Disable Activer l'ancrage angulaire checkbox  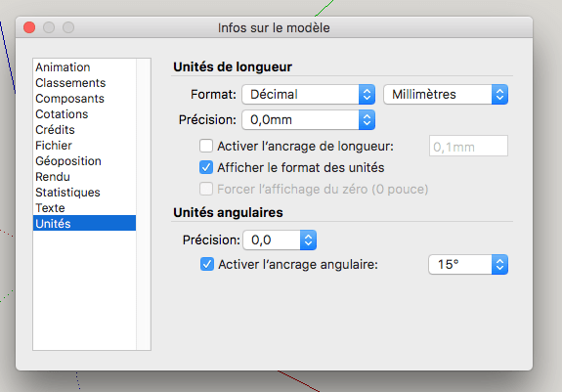pos(207,264)
